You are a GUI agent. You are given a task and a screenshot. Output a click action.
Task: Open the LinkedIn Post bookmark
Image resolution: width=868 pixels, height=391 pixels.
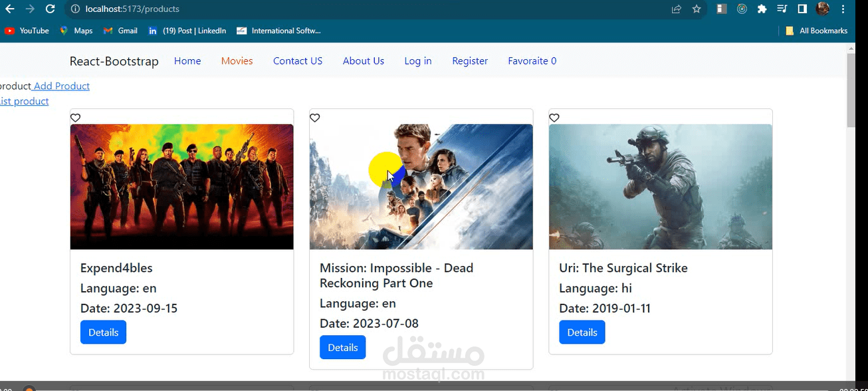(187, 31)
